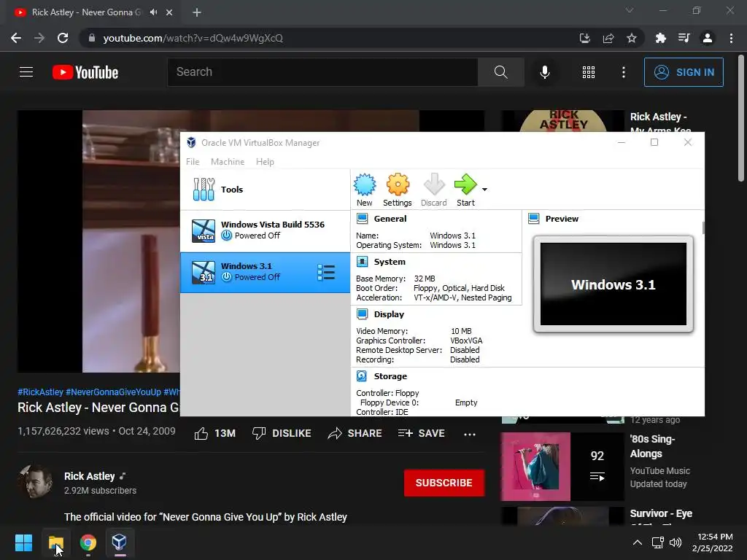Click the VirtualBox details pane scrollbar
Image resolution: width=747 pixels, height=560 pixels.
[x=703, y=227]
